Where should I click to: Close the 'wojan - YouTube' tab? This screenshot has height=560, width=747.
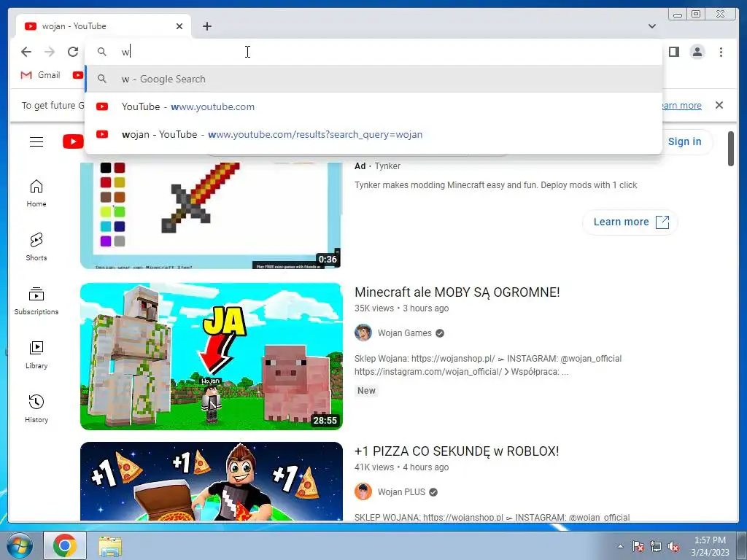point(179,26)
